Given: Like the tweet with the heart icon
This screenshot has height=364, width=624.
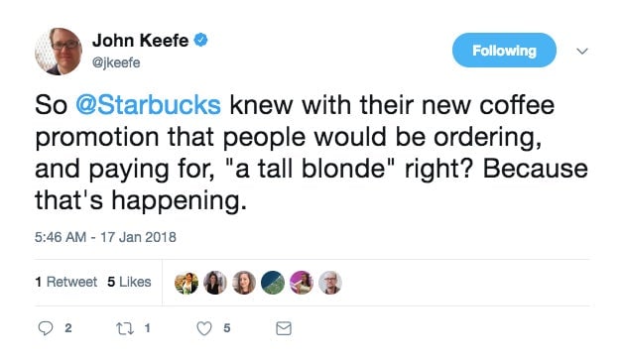Looking at the screenshot, I should click(204, 328).
